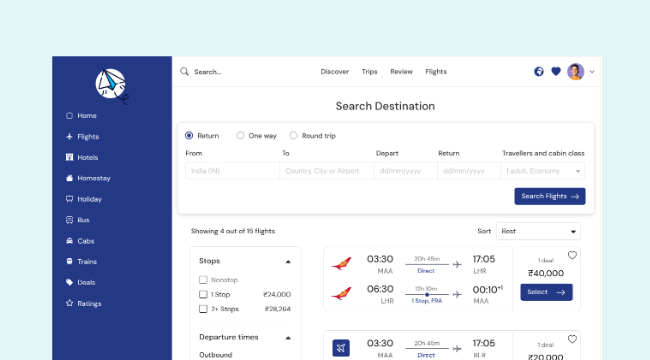Click the Holiday icon in sidebar
Screen dimensions: 650x360
click(69, 199)
